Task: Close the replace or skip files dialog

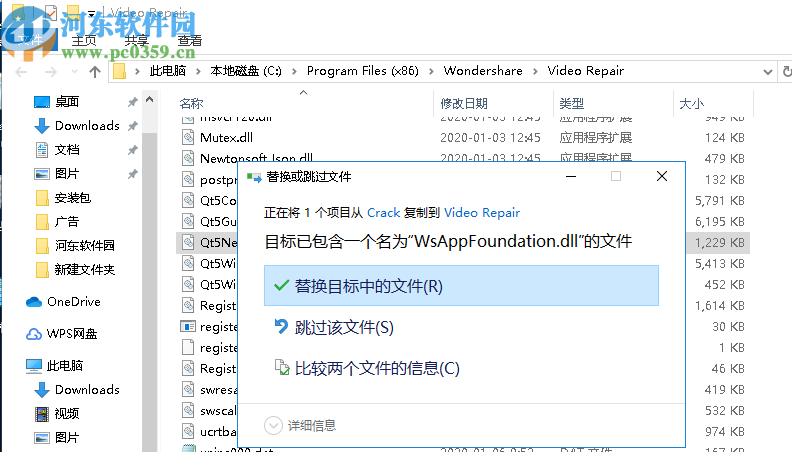Action: tap(662, 176)
